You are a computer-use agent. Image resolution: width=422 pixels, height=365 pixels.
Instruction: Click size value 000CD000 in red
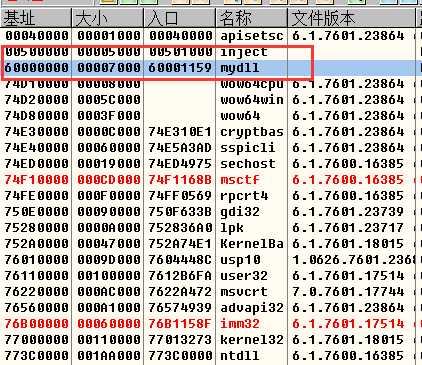pyautogui.click(x=109, y=180)
